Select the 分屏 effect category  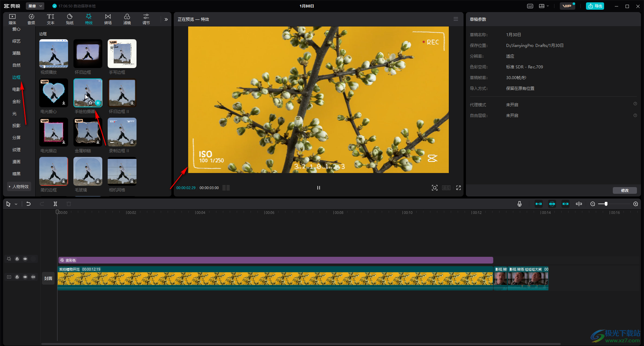tap(16, 138)
